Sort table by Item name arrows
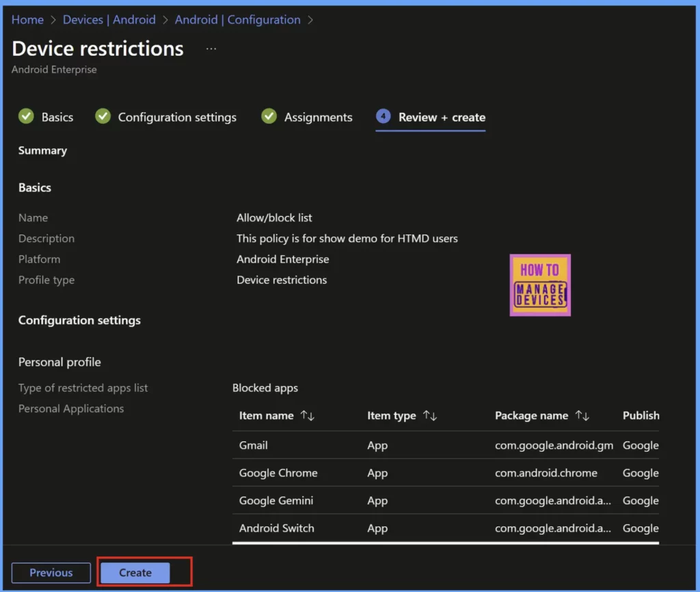Image resolution: width=700 pixels, height=592 pixels. [308, 416]
